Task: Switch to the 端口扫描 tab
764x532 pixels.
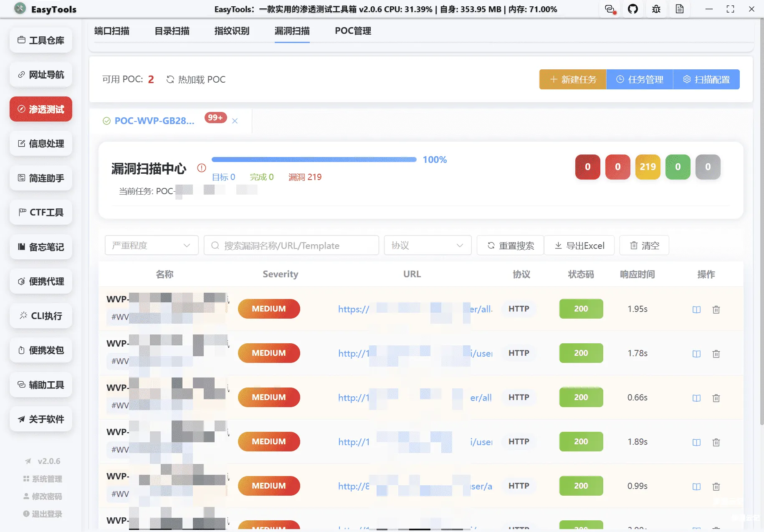Action: point(111,30)
